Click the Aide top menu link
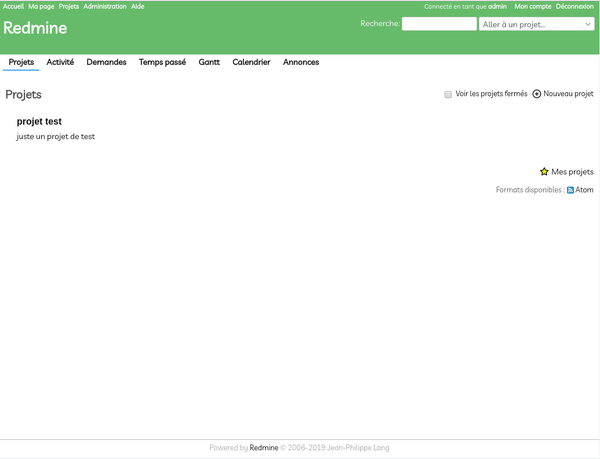This screenshot has height=459, width=600. point(138,6)
